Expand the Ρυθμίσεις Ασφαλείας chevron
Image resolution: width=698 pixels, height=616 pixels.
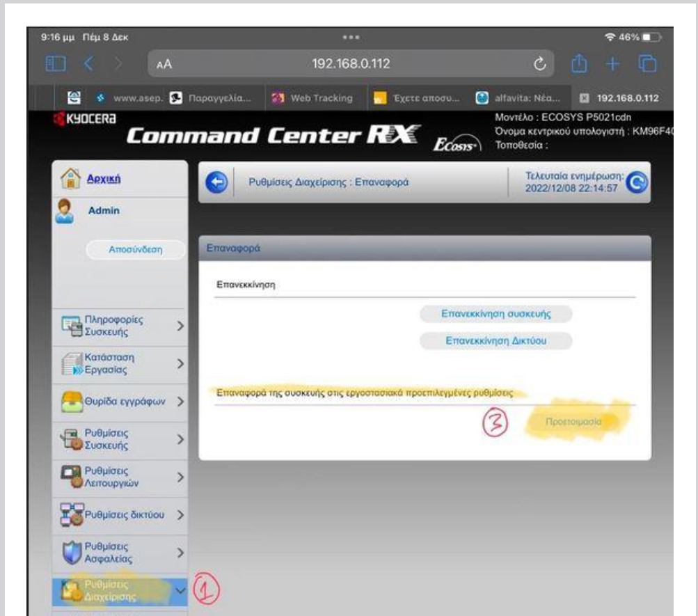(x=180, y=553)
